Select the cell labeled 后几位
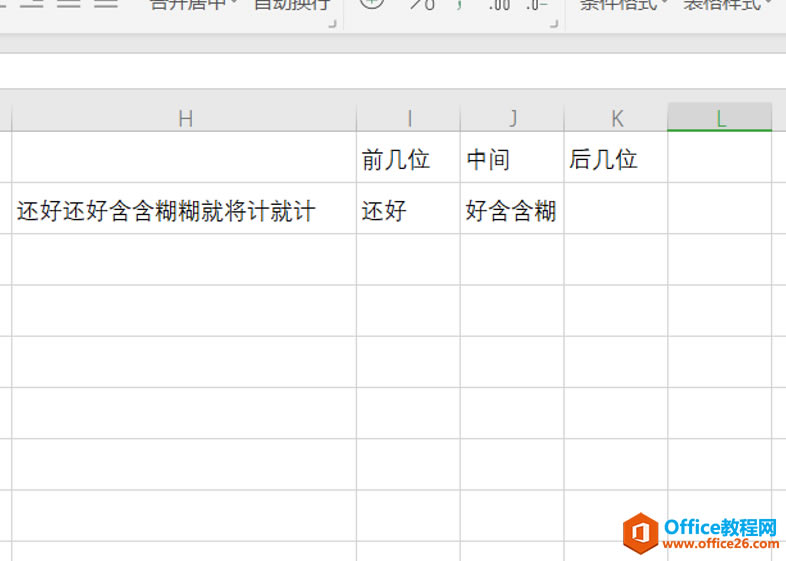 coord(616,158)
